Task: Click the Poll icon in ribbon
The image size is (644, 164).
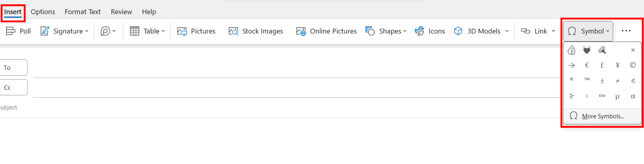Action: [11, 31]
